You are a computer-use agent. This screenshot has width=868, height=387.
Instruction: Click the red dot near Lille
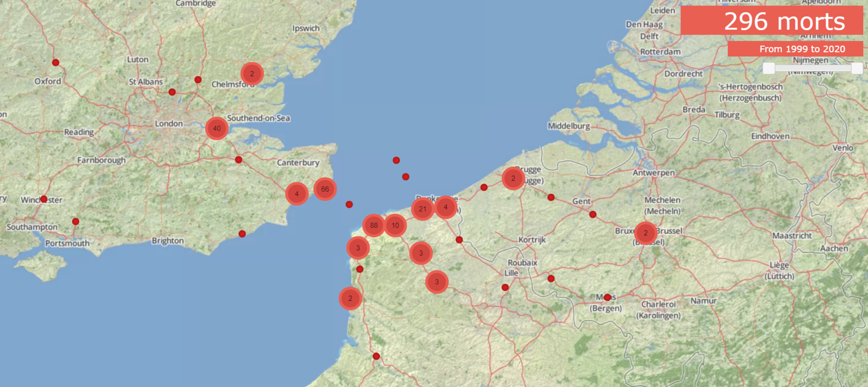505,287
